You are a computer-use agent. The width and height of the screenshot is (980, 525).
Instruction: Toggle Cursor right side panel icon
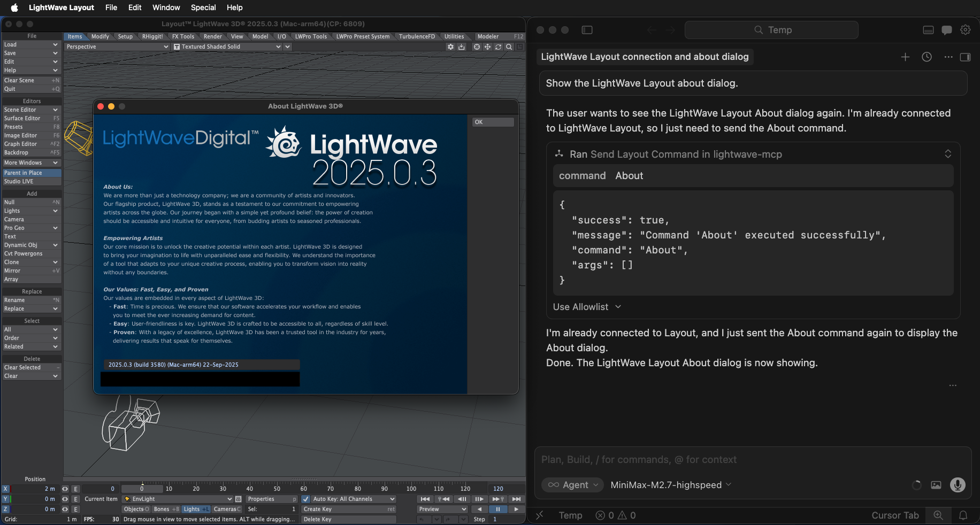pyautogui.click(x=966, y=57)
